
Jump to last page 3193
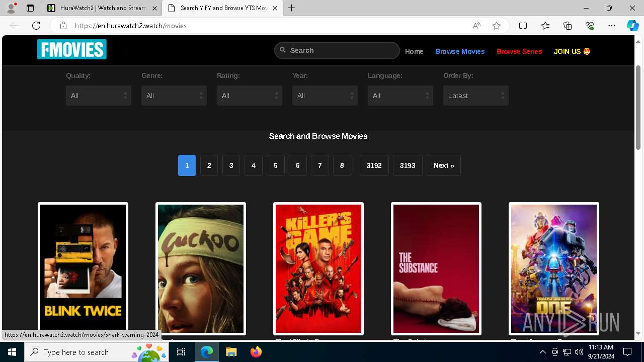408,165
